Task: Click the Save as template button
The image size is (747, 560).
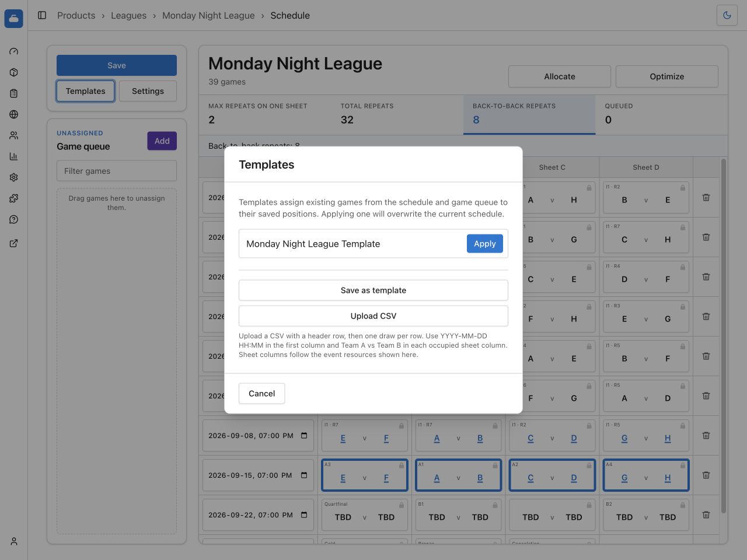Action: pyautogui.click(x=373, y=290)
